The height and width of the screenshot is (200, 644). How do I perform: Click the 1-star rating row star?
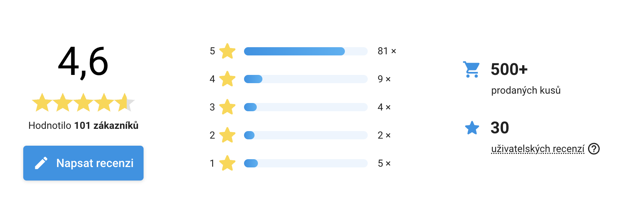[x=227, y=163]
